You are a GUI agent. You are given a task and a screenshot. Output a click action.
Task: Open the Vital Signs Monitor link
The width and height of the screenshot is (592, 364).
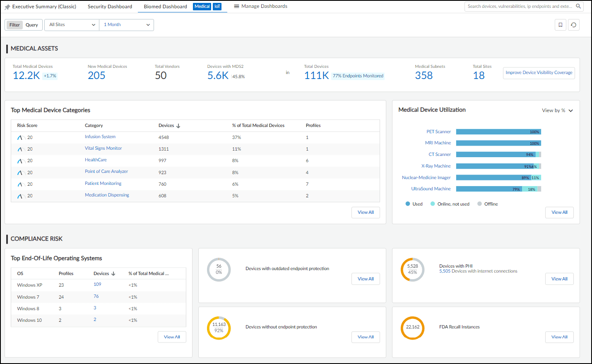(103, 148)
